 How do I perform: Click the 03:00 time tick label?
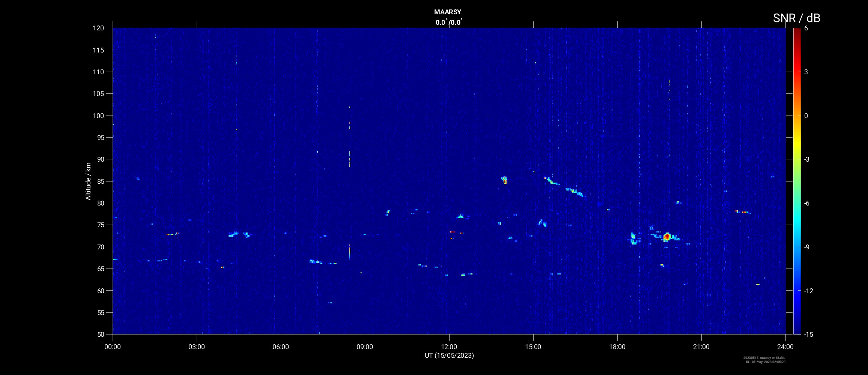point(197,347)
